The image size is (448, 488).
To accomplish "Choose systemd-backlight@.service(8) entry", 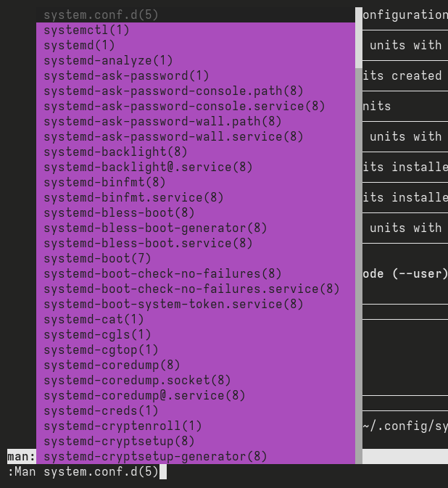I will click(196, 167).
